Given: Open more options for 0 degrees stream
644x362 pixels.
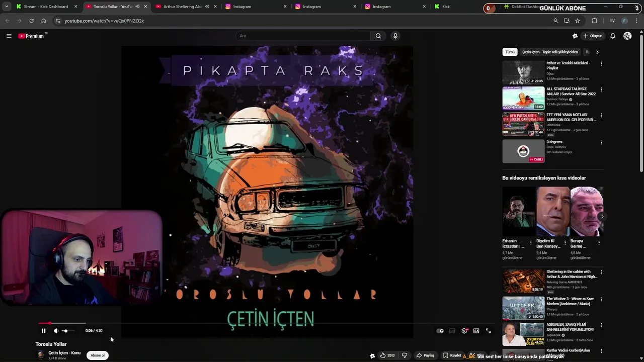Looking at the screenshot, I should coord(601,143).
